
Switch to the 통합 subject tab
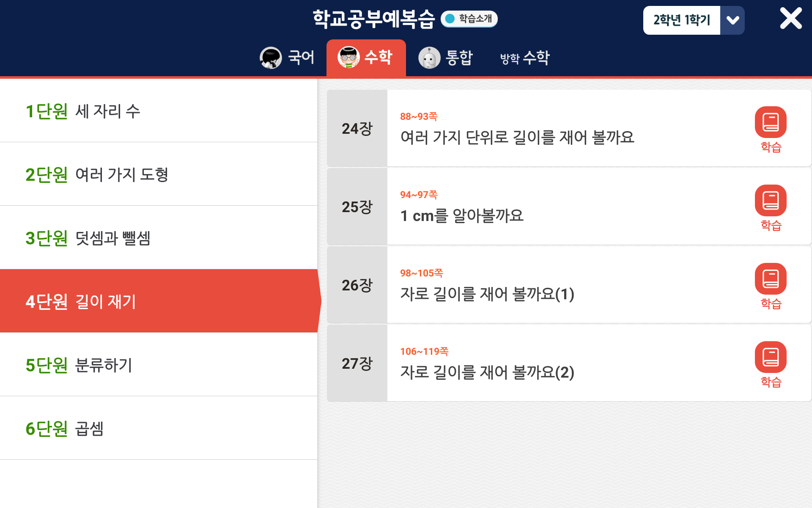pos(459,58)
